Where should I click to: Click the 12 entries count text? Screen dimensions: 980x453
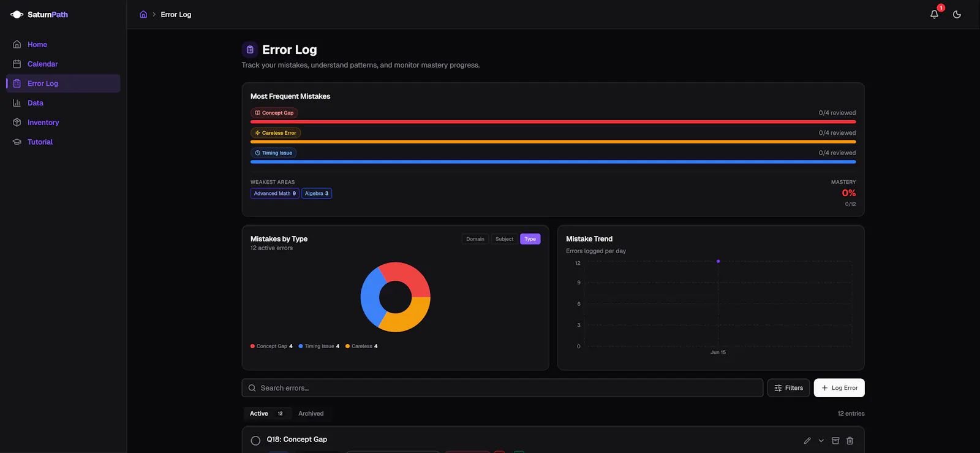[x=851, y=414]
